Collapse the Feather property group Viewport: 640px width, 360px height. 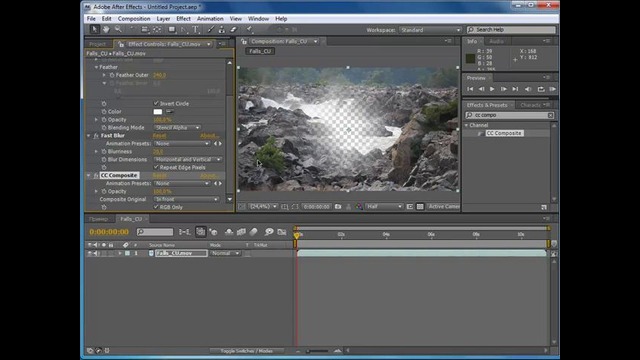coord(96,67)
